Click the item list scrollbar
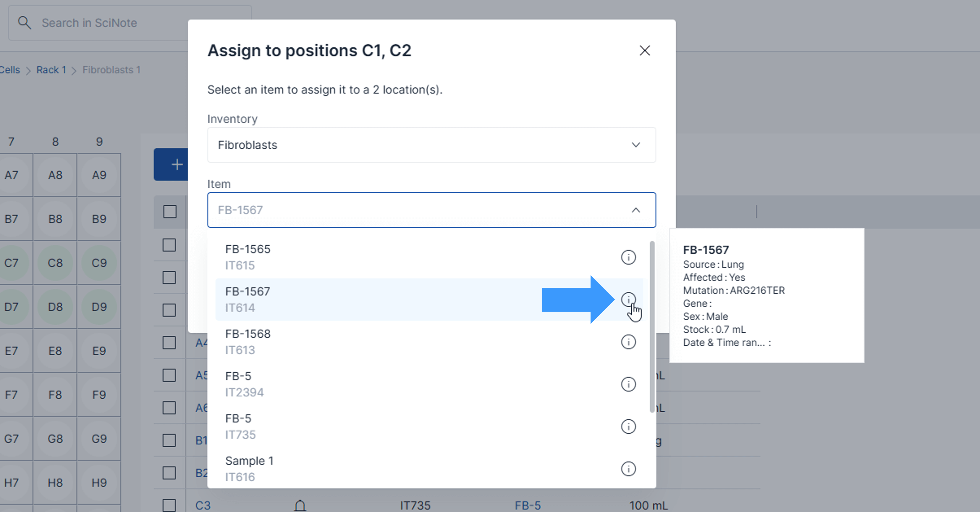 click(652, 327)
